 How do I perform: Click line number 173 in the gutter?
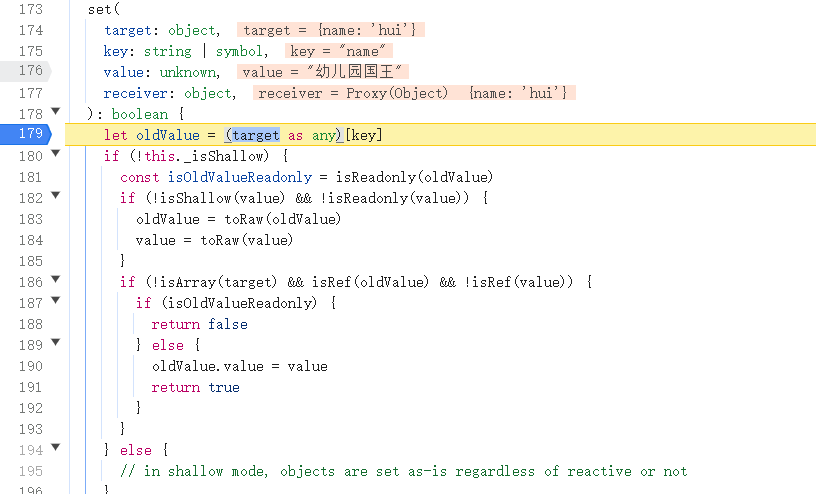click(30, 9)
